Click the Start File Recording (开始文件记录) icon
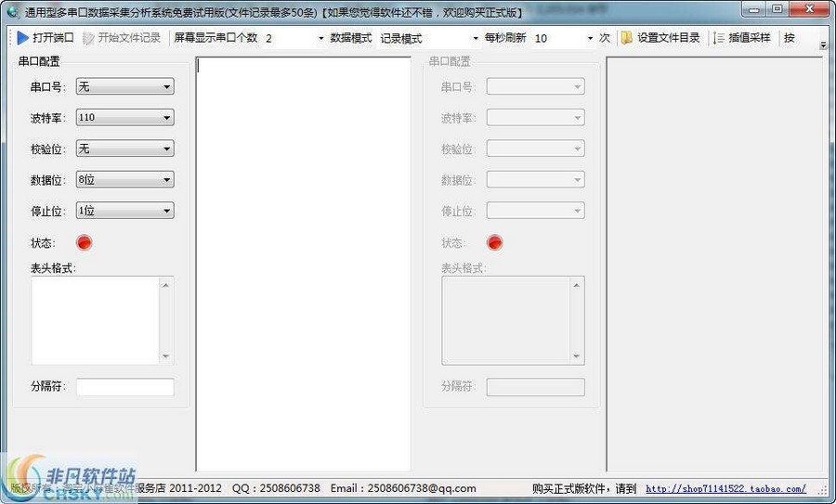Image resolution: width=836 pixels, height=504 pixels. [x=88, y=38]
